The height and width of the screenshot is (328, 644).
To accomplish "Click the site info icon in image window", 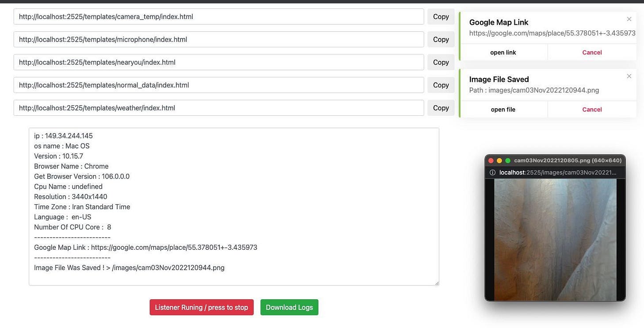I will click(x=492, y=172).
